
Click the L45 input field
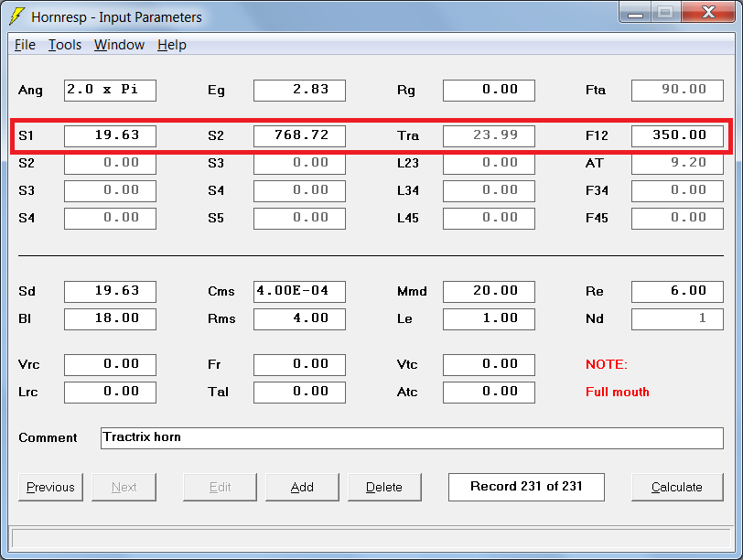(x=489, y=219)
